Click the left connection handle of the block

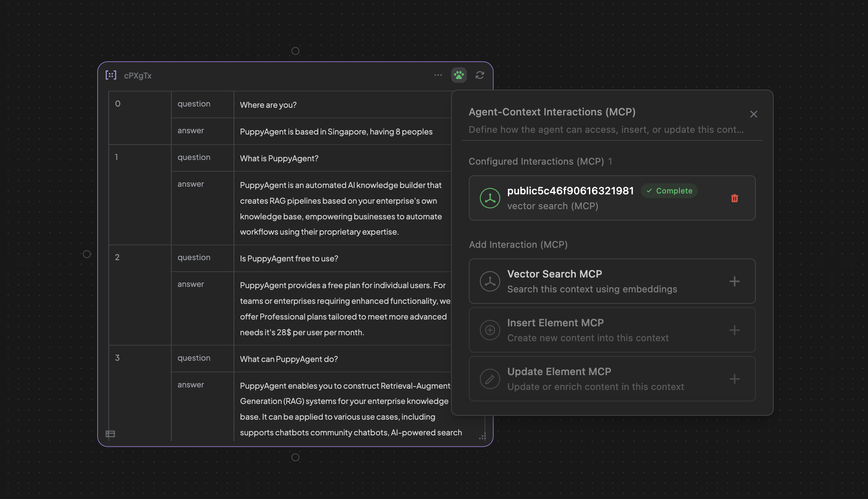[87, 254]
